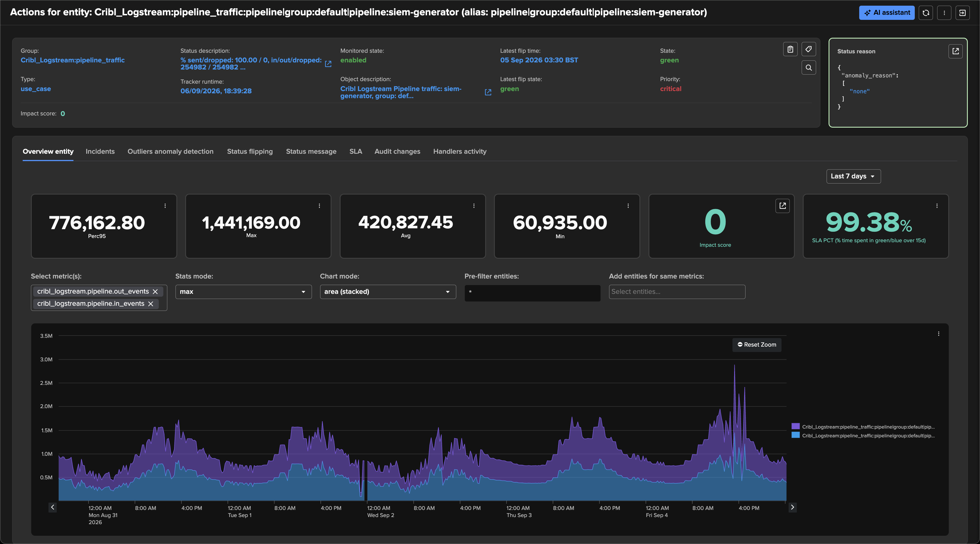Open SLA PCT card options menu

pos(937,206)
